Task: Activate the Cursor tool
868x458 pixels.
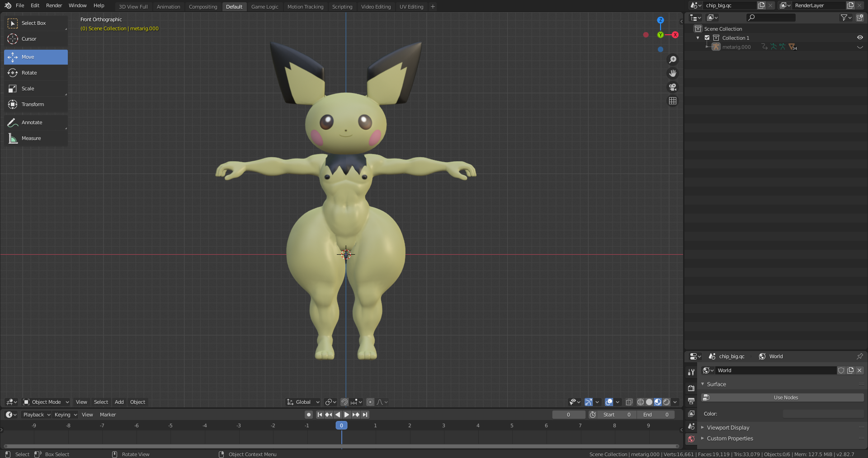Action: tap(36, 39)
